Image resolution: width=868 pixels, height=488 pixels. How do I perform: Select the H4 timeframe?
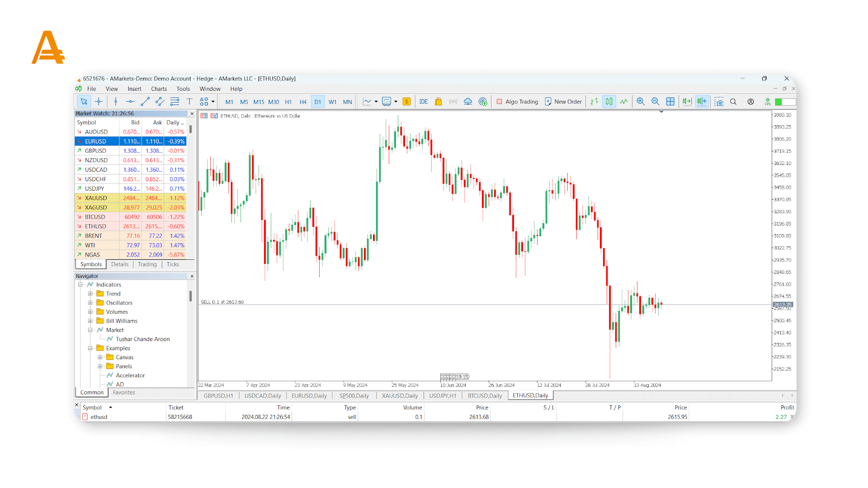coord(303,102)
